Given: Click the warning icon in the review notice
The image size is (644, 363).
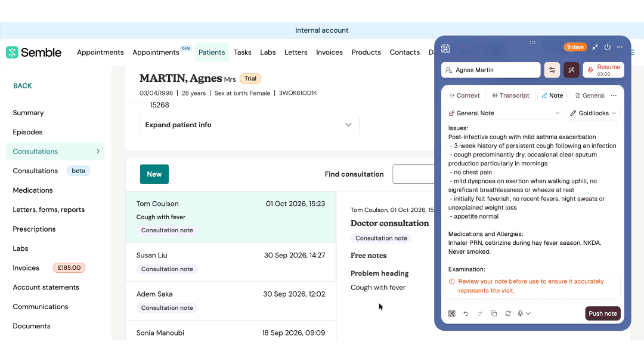Looking at the screenshot, I should point(452,282).
